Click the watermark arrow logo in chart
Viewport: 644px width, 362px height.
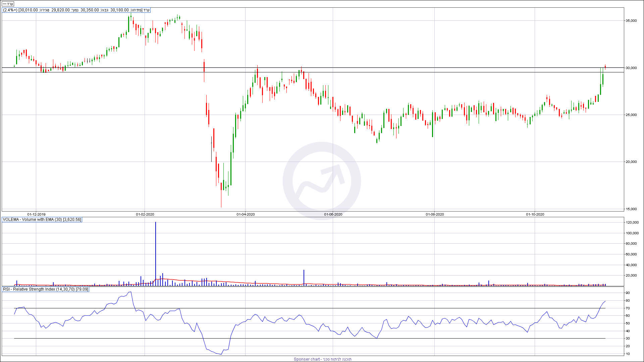click(x=322, y=180)
